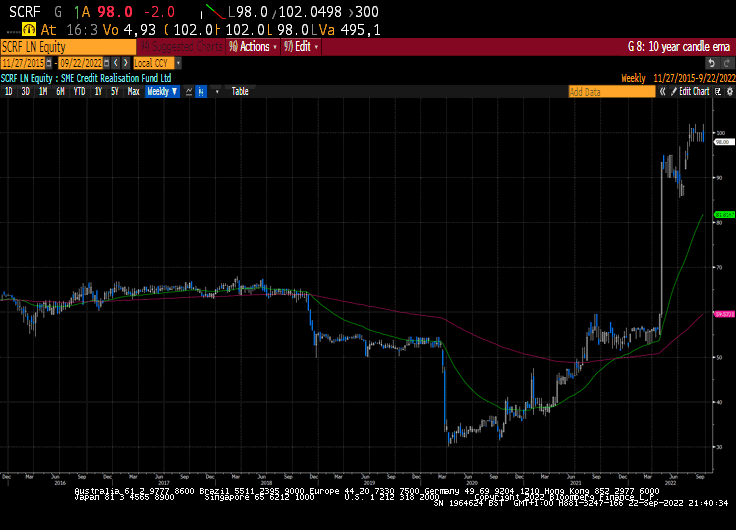
Task: Expand the Local CCY currency dropdown arrow
Action: click(178, 63)
